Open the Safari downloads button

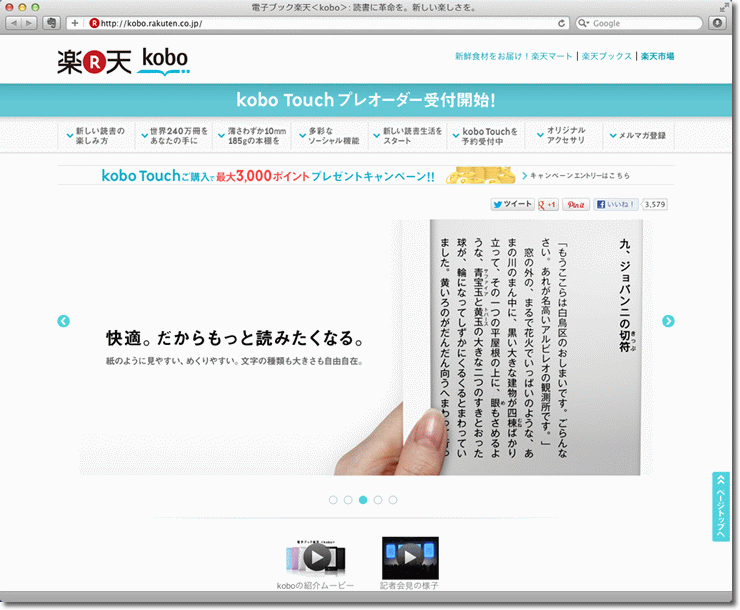(717, 23)
